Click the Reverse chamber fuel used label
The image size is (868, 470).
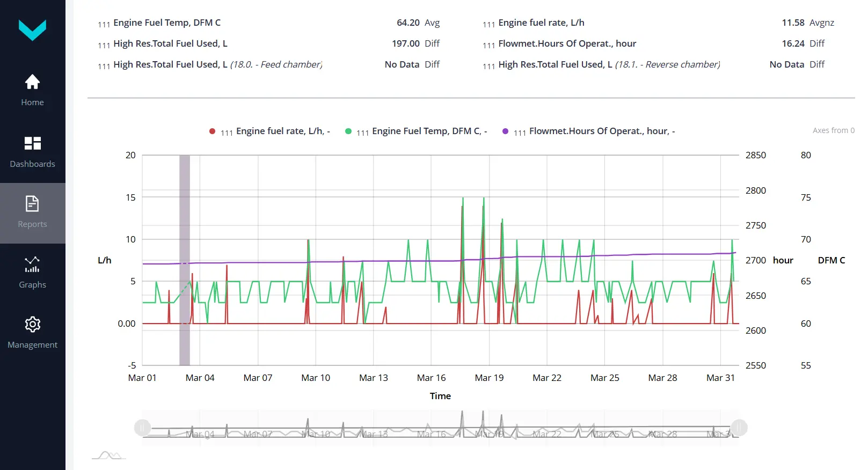[x=609, y=64]
